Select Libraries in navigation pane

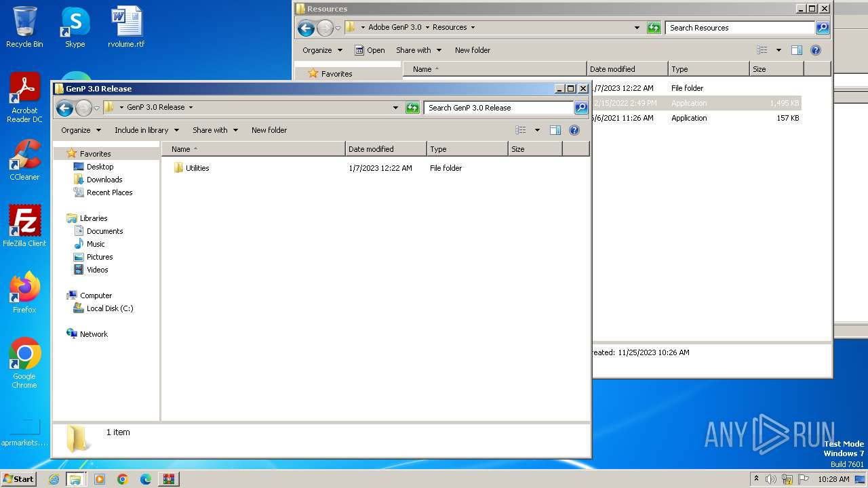(x=94, y=218)
